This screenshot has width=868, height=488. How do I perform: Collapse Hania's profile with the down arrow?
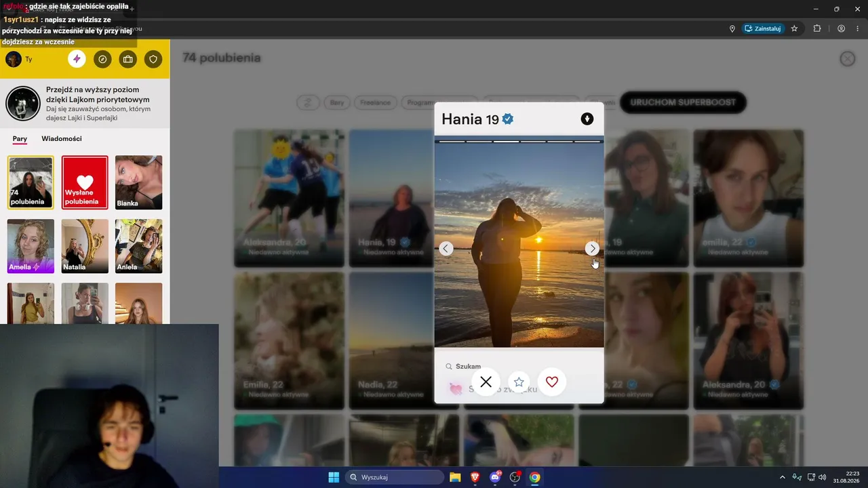pos(587,119)
